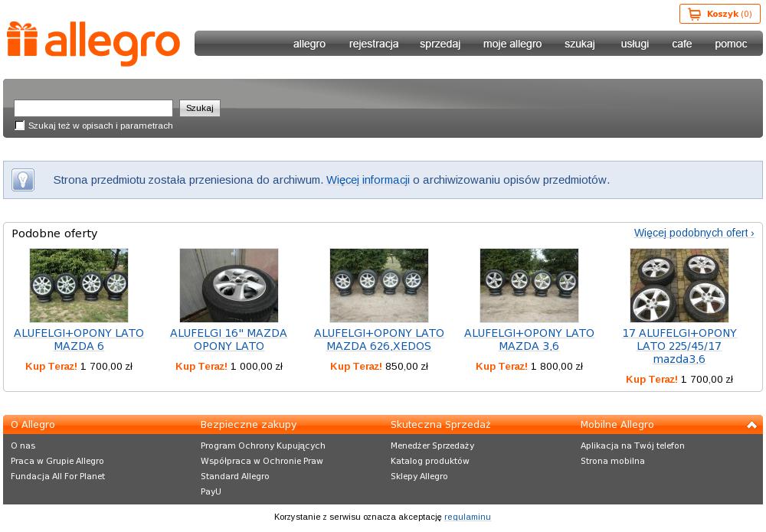The width and height of the screenshot is (766, 532).
Task: Open the allegro menu item
Action: [x=309, y=44]
